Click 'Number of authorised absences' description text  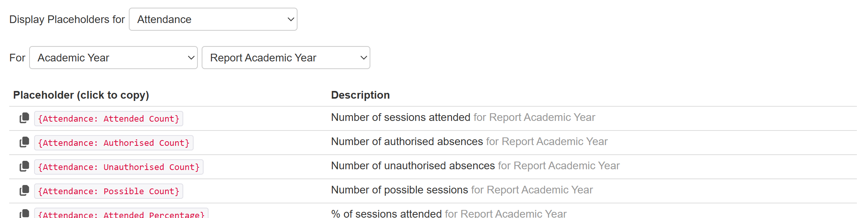point(407,142)
